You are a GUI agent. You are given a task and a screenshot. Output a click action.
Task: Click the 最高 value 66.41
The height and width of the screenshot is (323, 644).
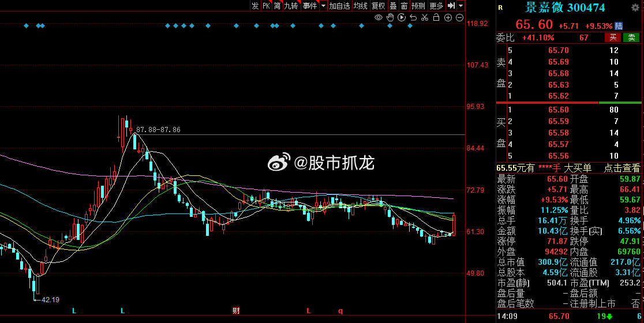click(x=630, y=190)
